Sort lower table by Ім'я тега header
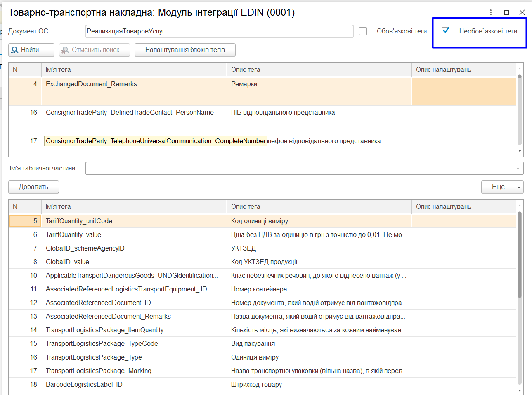 134,207
